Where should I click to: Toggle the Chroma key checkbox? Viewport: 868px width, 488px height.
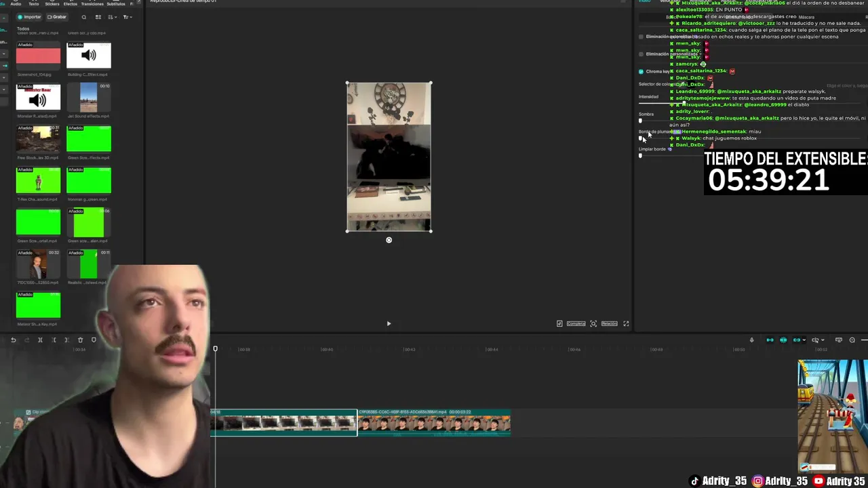641,71
